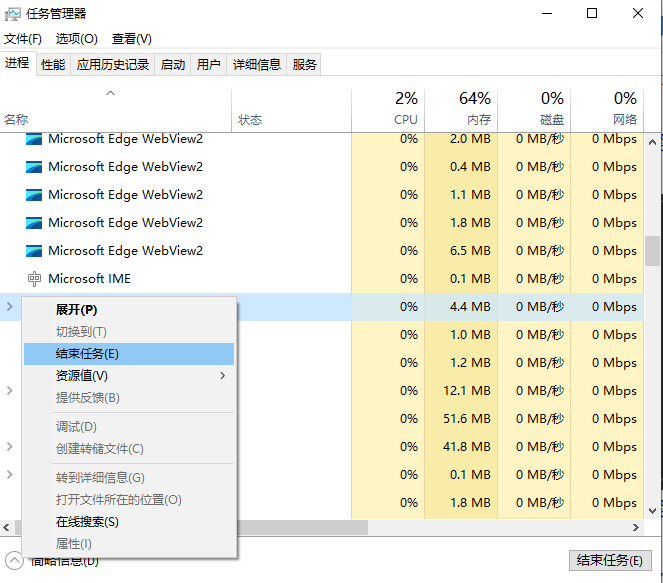Click the 简略信息 collapse arrow icon
The image size is (663, 583).
14,560
